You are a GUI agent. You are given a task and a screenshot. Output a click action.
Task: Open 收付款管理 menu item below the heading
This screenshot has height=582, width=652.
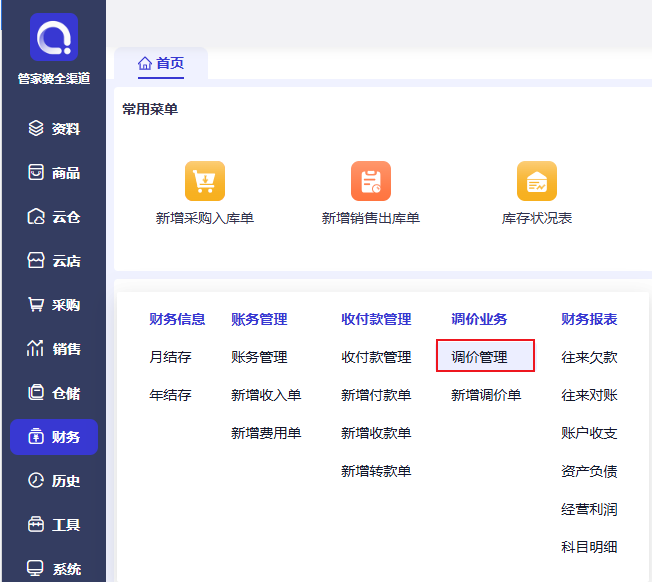[x=376, y=357]
